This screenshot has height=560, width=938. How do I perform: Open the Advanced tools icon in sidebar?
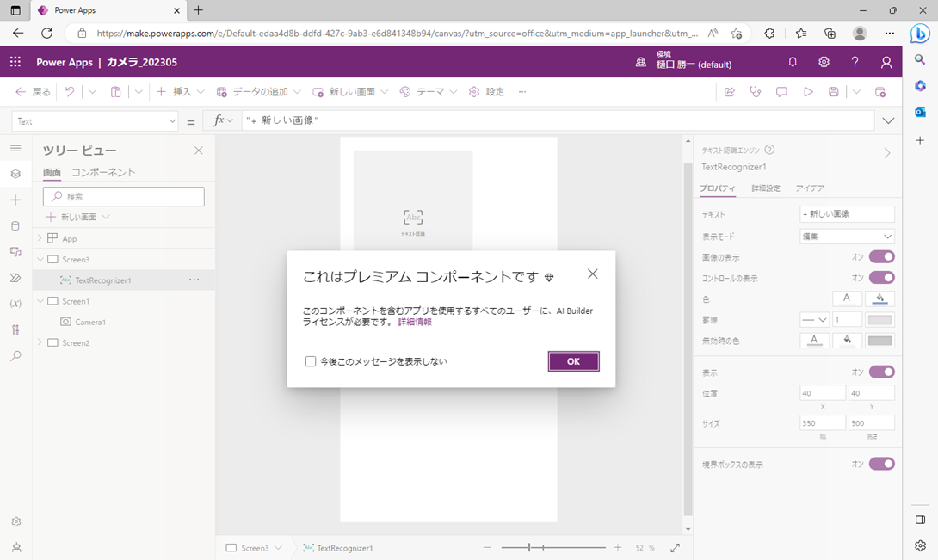coord(15,329)
